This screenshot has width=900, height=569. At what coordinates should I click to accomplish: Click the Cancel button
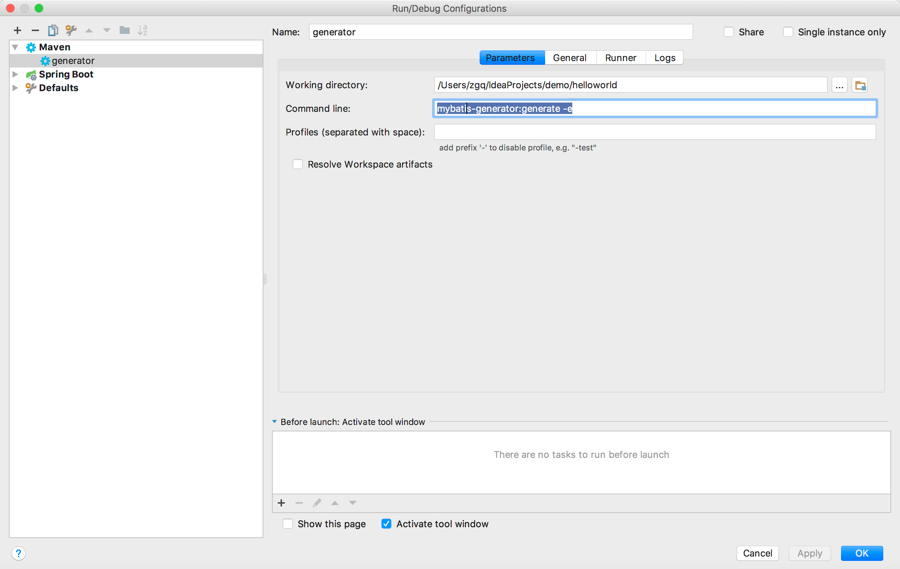click(757, 553)
